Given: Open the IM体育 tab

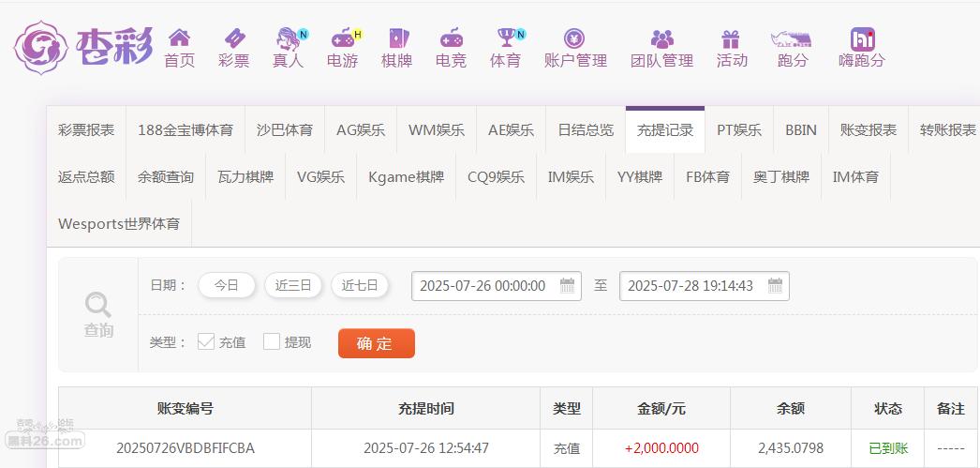Looking at the screenshot, I should tap(855, 177).
